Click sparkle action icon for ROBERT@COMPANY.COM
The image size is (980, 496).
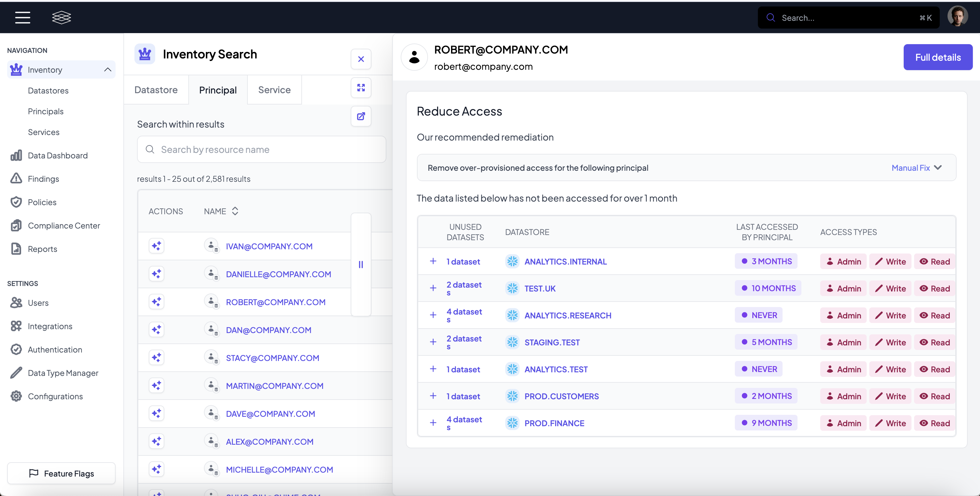point(157,302)
